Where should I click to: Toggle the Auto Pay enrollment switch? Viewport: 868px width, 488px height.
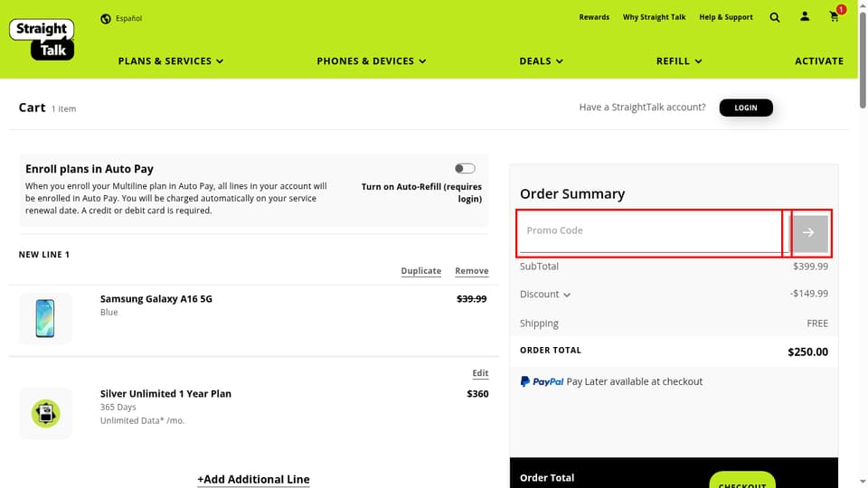(465, 168)
